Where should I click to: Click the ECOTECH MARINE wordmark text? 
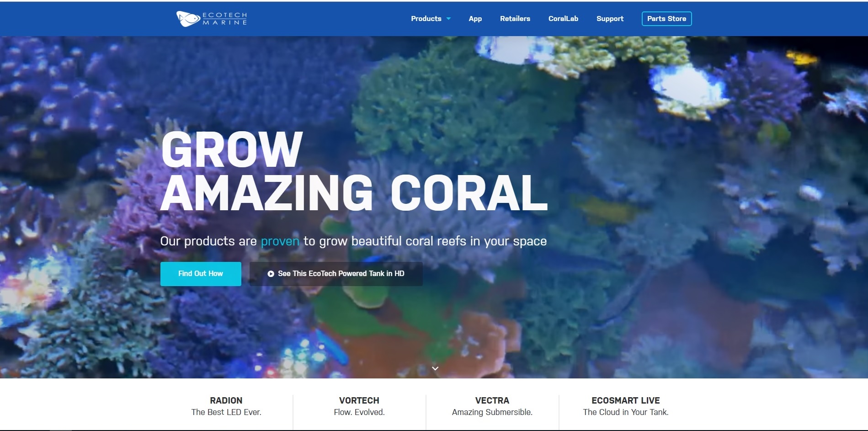224,19
